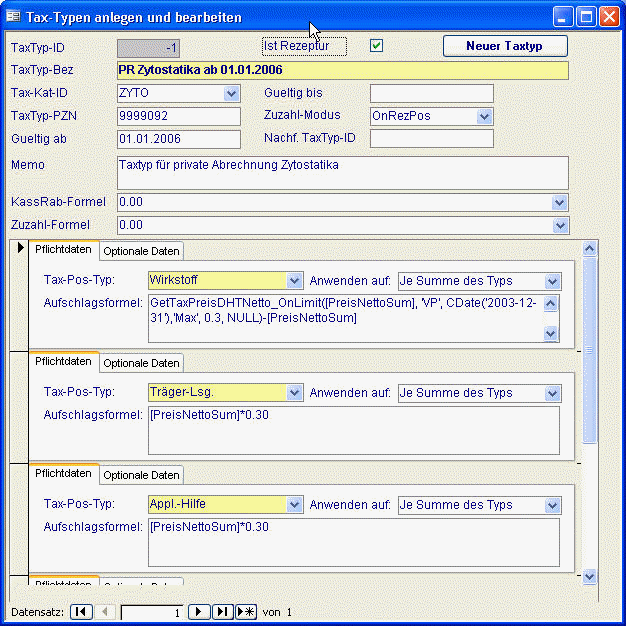Toggle the Ist Rezeptur checkbox
The image size is (626, 626).
pyautogui.click(x=377, y=46)
